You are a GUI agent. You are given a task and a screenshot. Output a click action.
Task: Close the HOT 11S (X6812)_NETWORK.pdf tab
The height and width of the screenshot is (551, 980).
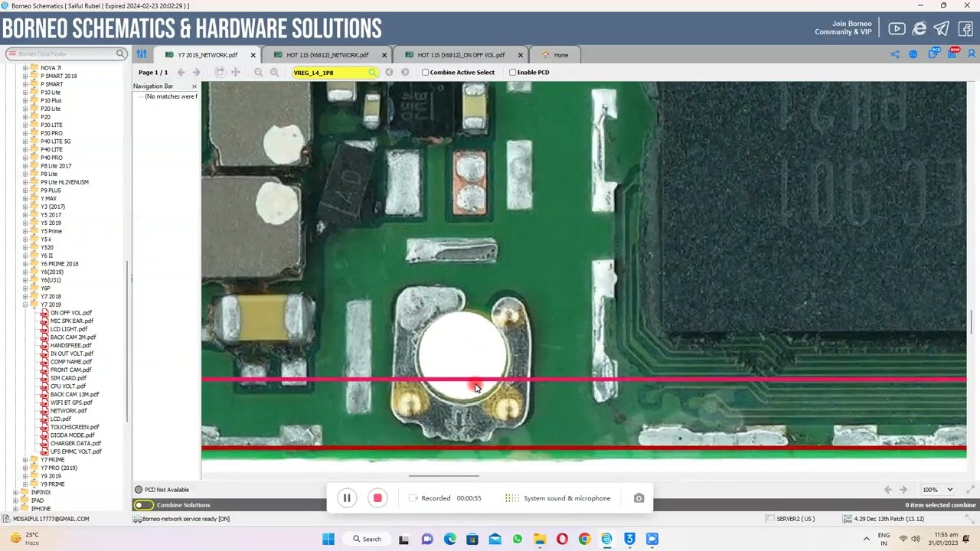(383, 55)
